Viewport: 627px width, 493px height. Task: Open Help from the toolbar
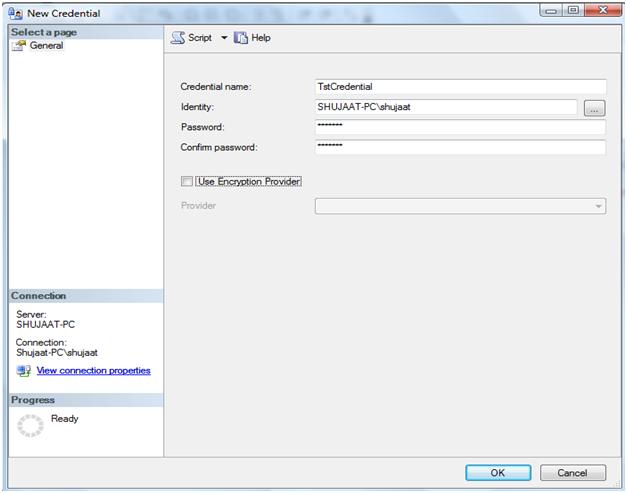[252, 38]
